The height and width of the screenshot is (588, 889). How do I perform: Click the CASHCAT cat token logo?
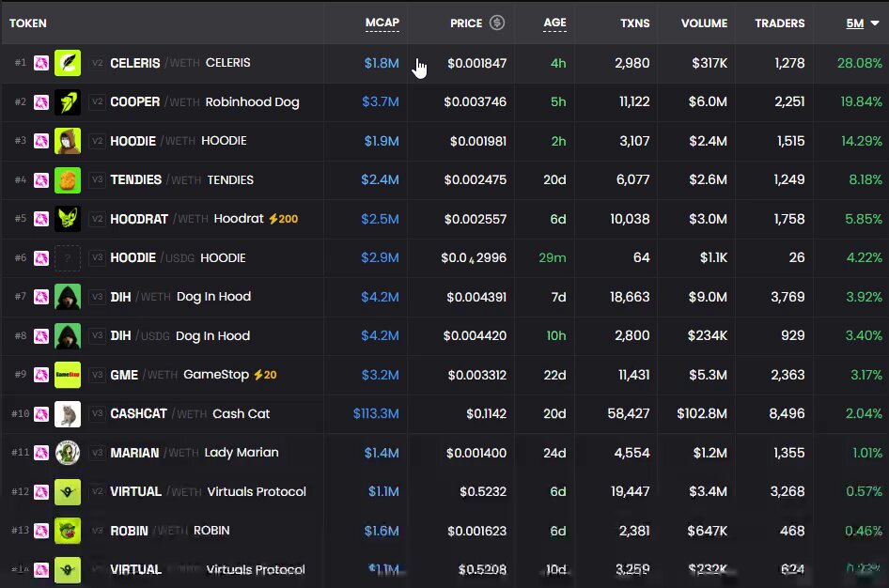(68, 414)
